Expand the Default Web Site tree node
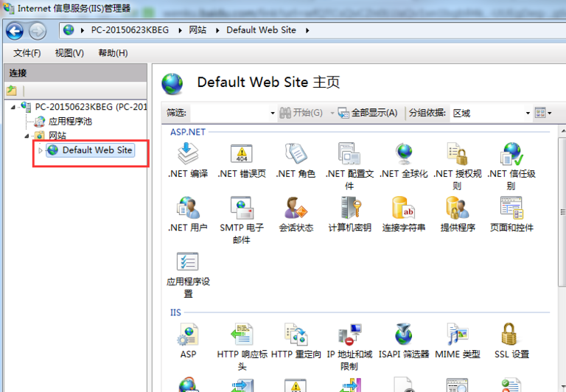Image resolution: width=566 pixels, height=392 pixels. (x=41, y=150)
